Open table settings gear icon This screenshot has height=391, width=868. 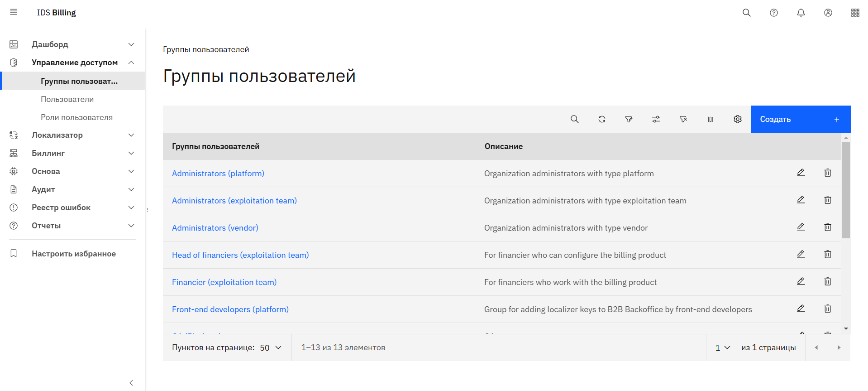tap(737, 119)
